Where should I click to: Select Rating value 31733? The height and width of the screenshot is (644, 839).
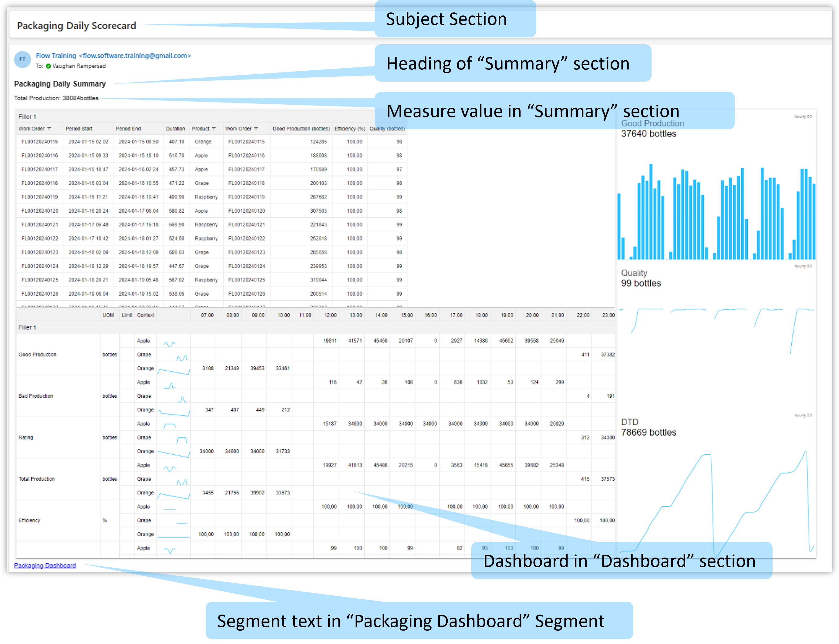point(283,451)
